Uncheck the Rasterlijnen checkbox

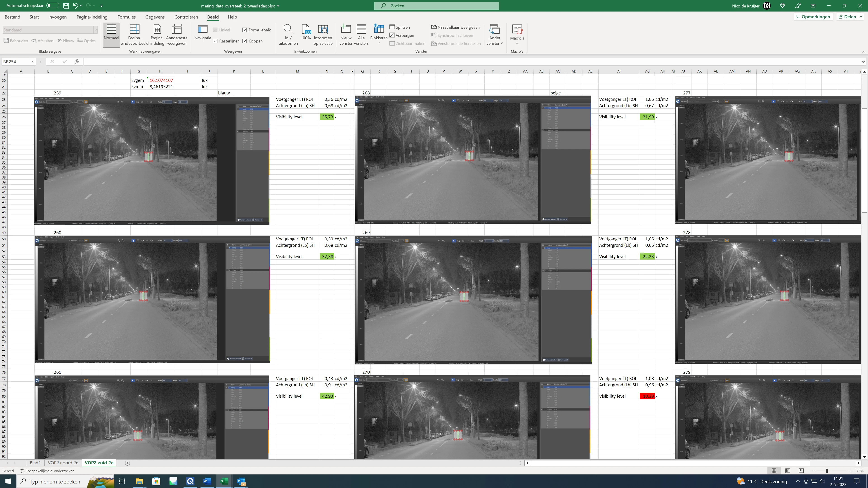click(215, 41)
